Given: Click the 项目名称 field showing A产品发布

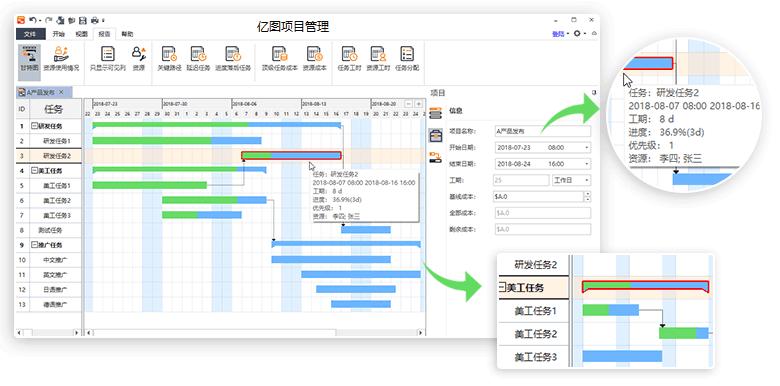Looking at the screenshot, I should (x=543, y=131).
